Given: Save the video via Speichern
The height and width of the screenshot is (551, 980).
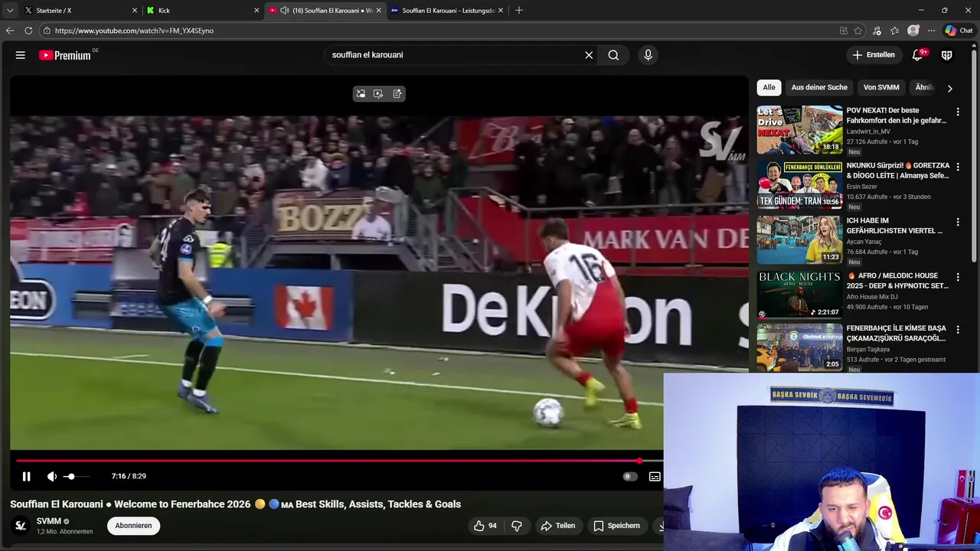Looking at the screenshot, I should pyautogui.click(x=616, y=526).
